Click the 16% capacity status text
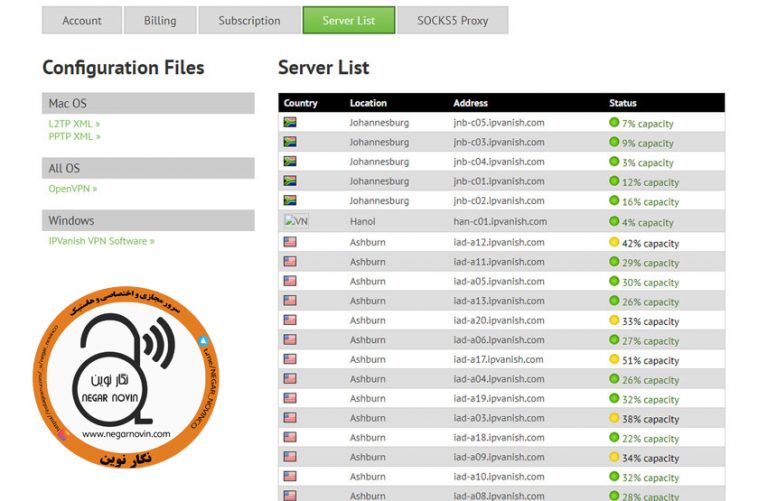Viewport: 768px width, 501px height. 650,202
